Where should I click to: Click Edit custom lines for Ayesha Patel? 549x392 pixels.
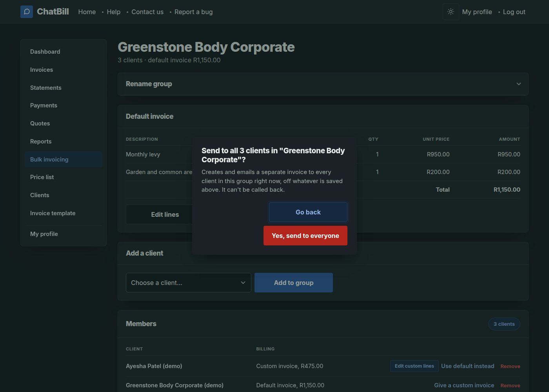pos(414,366)
